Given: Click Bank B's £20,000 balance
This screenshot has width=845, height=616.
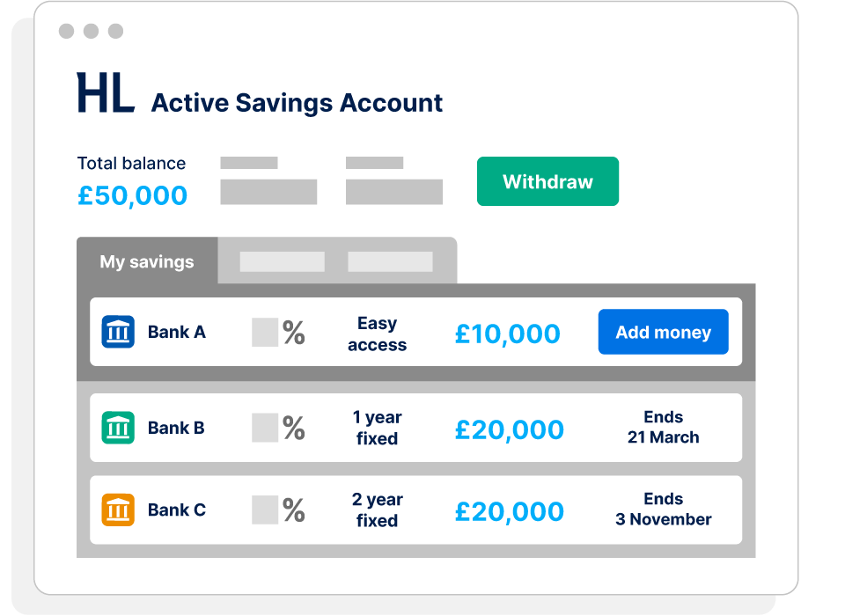Looking at the screenshot, I should click(x=509, y=429).
